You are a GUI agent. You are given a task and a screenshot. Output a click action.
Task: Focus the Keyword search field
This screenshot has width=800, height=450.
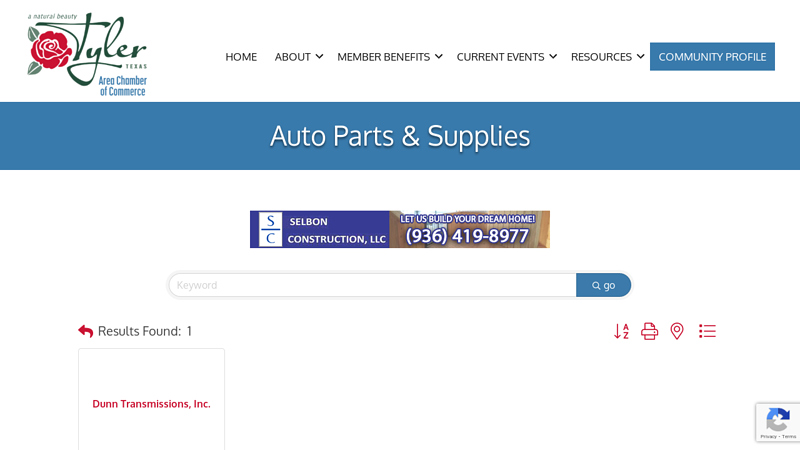[x=372, y=285]
